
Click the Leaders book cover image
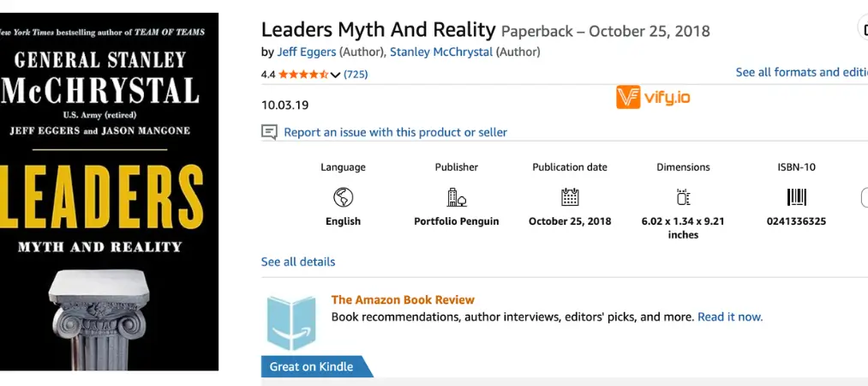tap(109, 191)
